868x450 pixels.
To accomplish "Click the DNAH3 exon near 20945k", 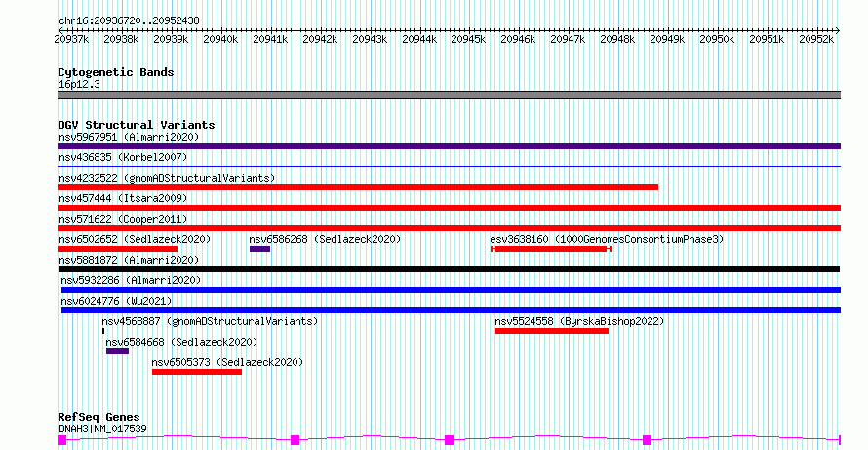I will click(449, 440).
